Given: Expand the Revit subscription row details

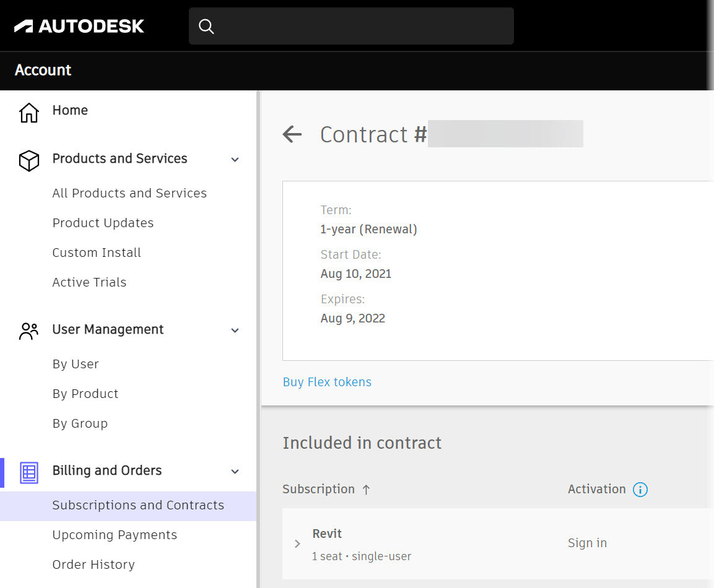Looking at the screenshot, I should (x=297, y=543).
